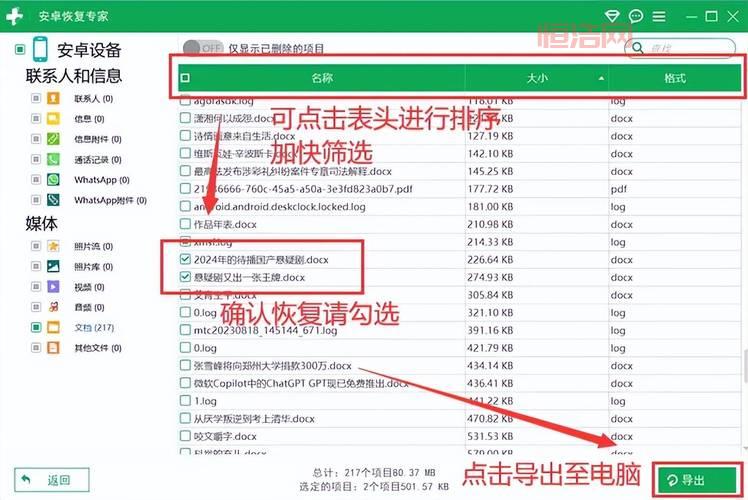The image size is (748, 500).
Task: Select the 信息附件 attachment icon
Action: [54, 139]
